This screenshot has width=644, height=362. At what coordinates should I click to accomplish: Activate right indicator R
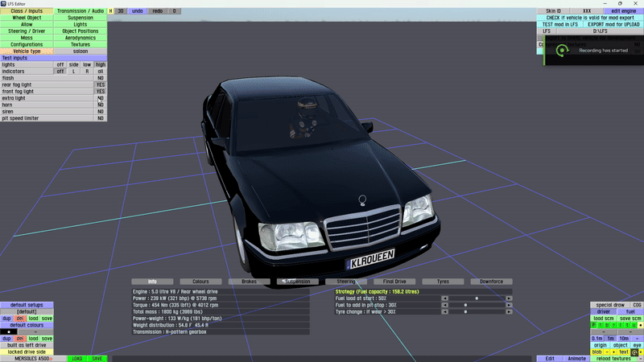[x=87, y=72]
